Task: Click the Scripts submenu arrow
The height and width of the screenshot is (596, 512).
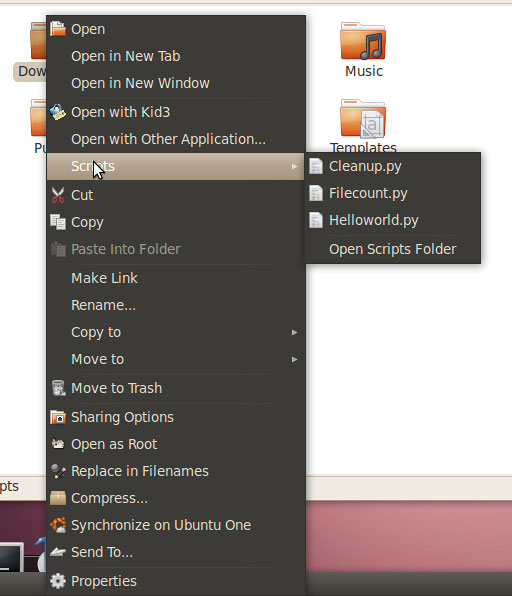Action: click(294, 166)
